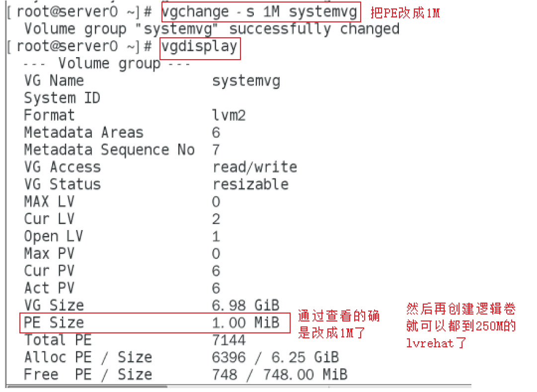
Task: Click the Metadata Sequence No label
Action: point(109,150)
